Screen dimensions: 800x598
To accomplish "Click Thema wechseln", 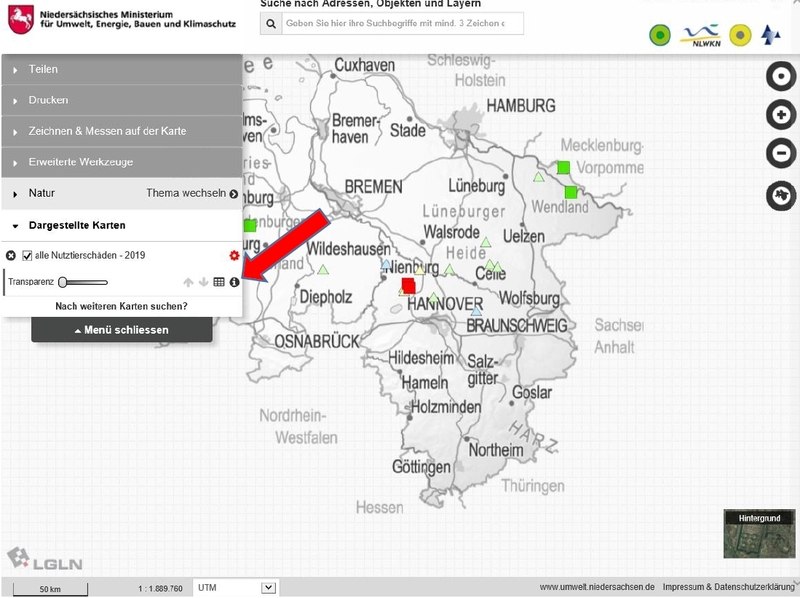I will 192,194.
